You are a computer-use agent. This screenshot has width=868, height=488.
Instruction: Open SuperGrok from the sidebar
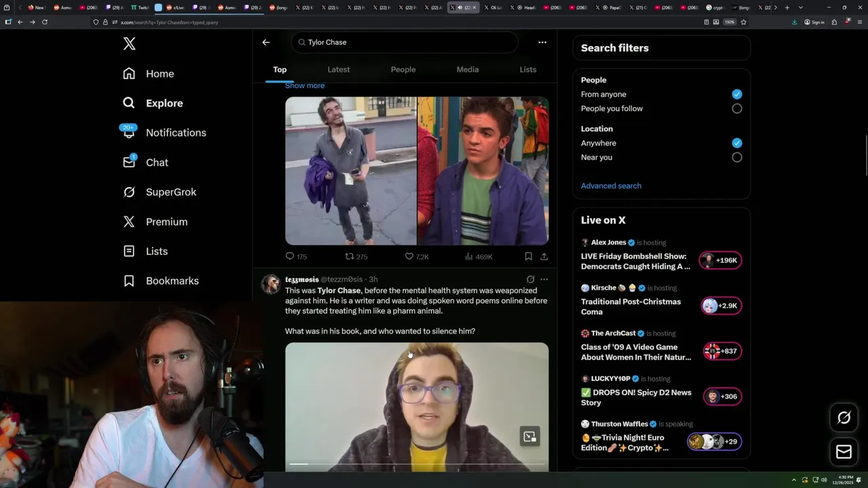(x=159, y=192)
